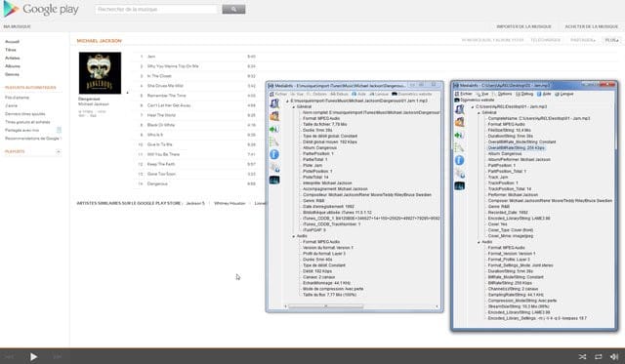
Task: Skip to next track in the bottom player bar
Action: coord(58,357)
